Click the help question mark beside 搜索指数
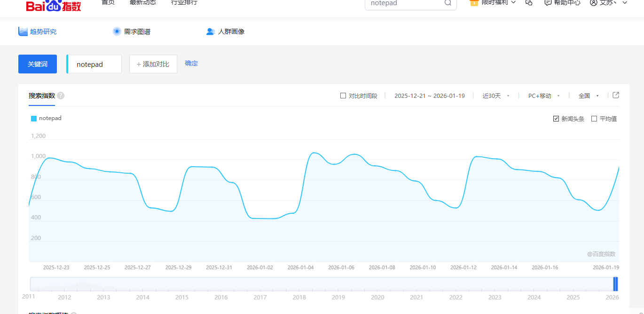644x314 pixels. (61, 96)
